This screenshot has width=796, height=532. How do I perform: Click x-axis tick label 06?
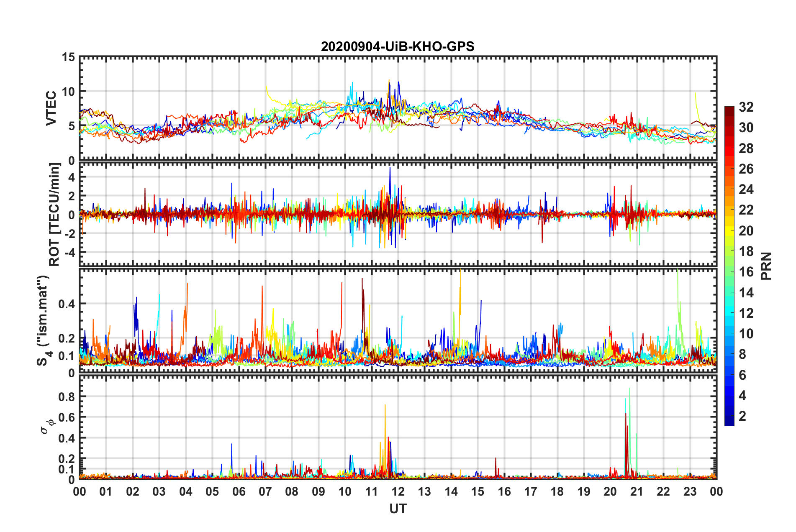tap(239, 491)
